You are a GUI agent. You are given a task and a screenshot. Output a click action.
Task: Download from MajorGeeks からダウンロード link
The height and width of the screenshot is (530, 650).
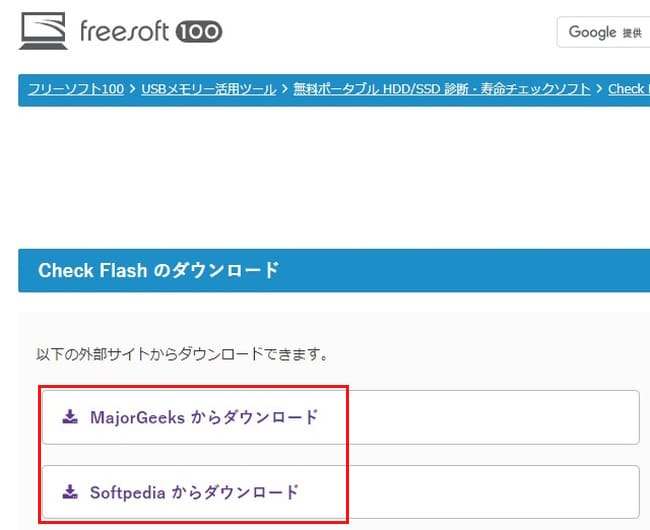click(203, 417)
